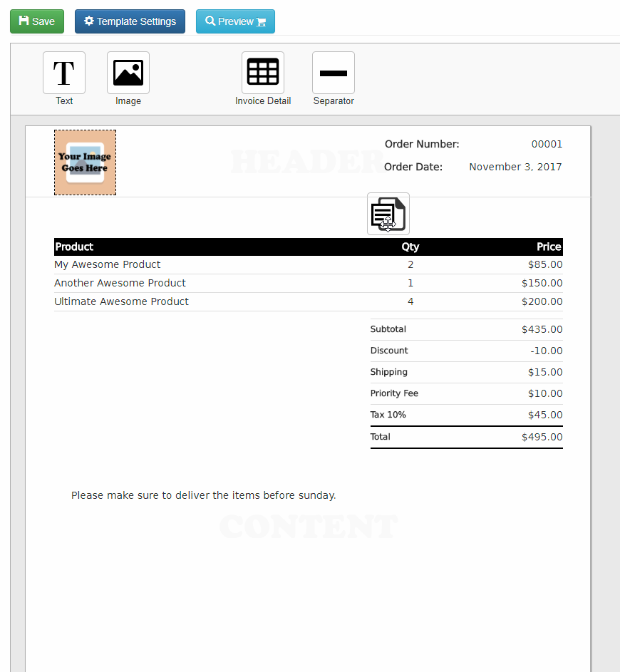Image resolution: width=620 pixels, height=672 pixels.
Task: Select the 'Ultimate Awesome Product' row
Action: (309, 301)
